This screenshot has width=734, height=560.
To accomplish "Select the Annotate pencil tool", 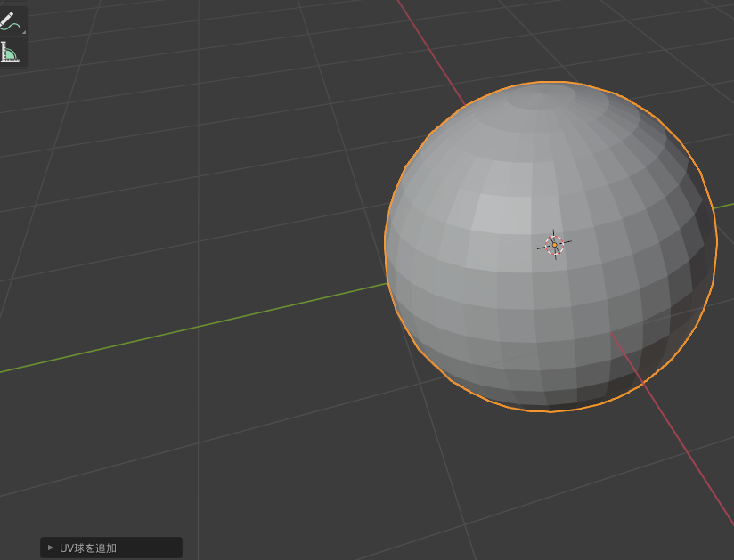I will coord(12,22).
